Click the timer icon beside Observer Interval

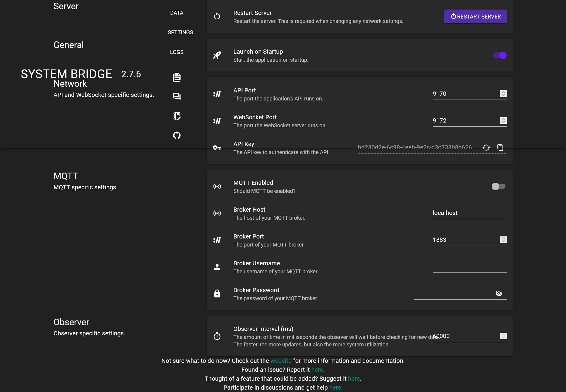[217, 336]
